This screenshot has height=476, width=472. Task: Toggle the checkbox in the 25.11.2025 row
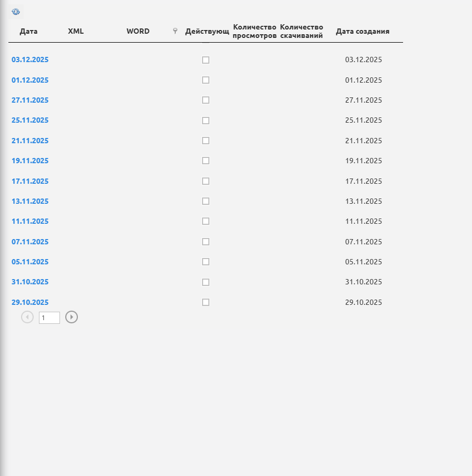[206, 121]
